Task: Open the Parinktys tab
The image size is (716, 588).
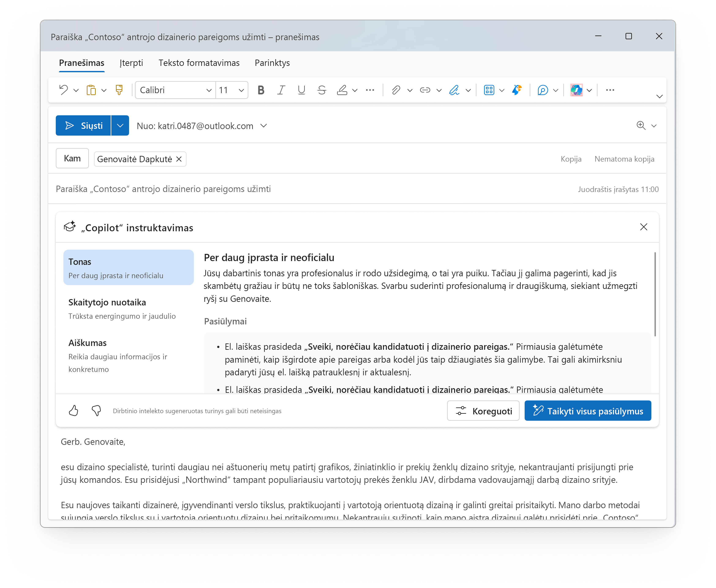Action: [x=272, y=63]
